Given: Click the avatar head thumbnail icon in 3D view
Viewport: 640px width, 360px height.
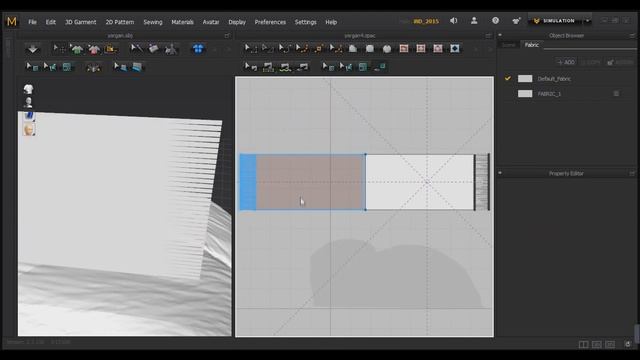Looking at the screenshot, I should 29,130.
